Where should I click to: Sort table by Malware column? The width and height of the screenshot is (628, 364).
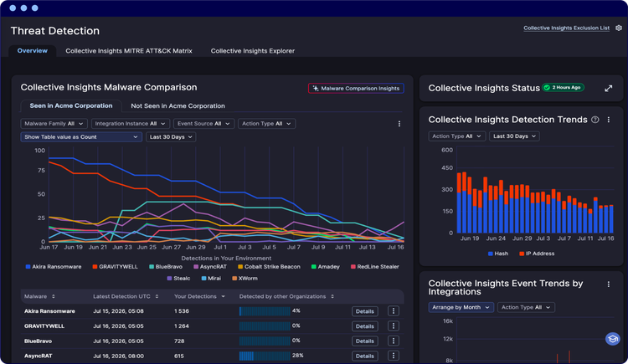39,297
